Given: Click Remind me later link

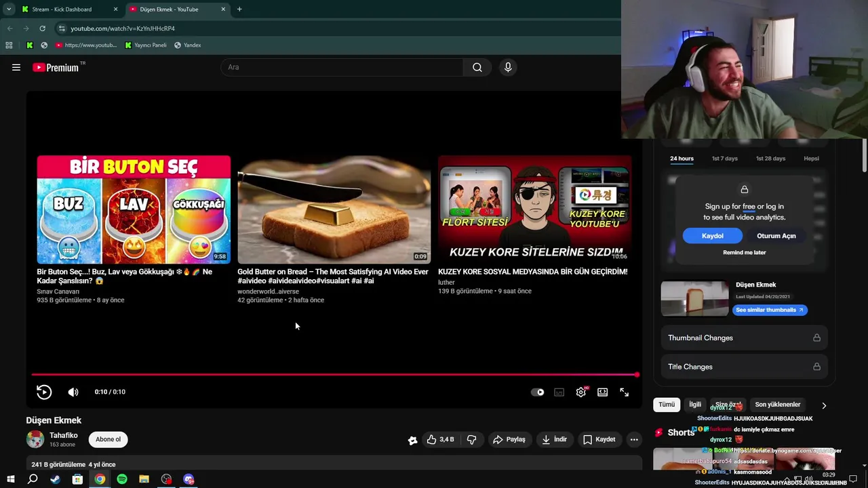Looking at the screenshot, I should tap(744, 252).
